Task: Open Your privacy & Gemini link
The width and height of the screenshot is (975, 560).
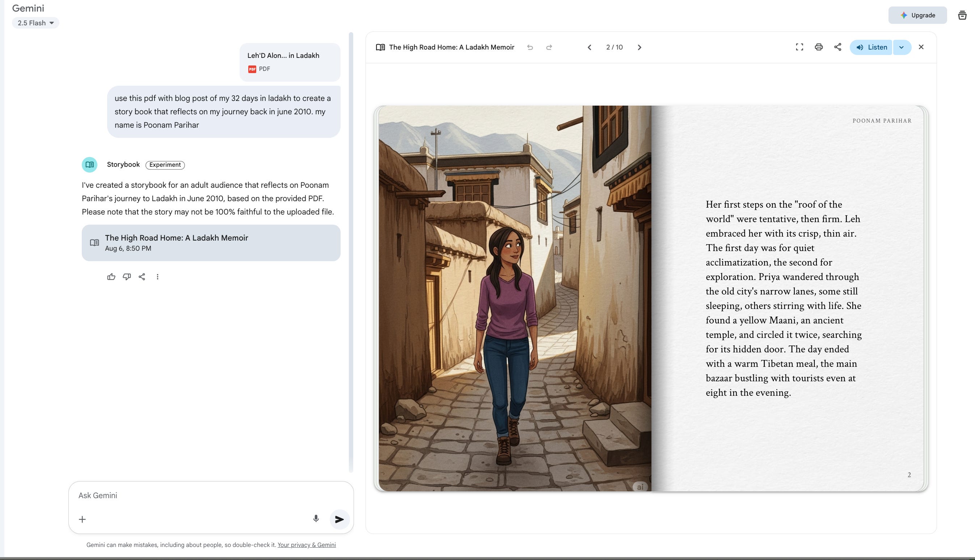Action: 306,544
